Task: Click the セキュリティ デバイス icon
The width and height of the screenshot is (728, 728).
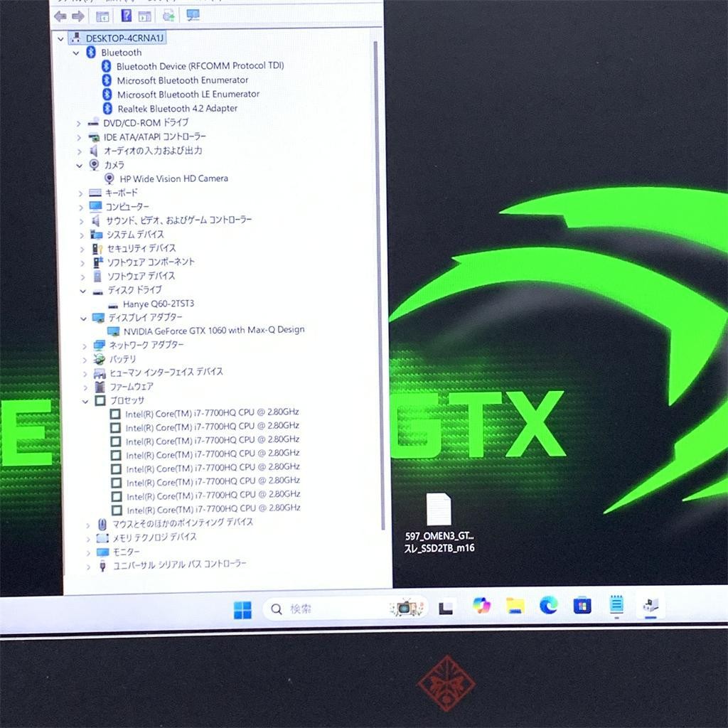Action: click(97, 249)
